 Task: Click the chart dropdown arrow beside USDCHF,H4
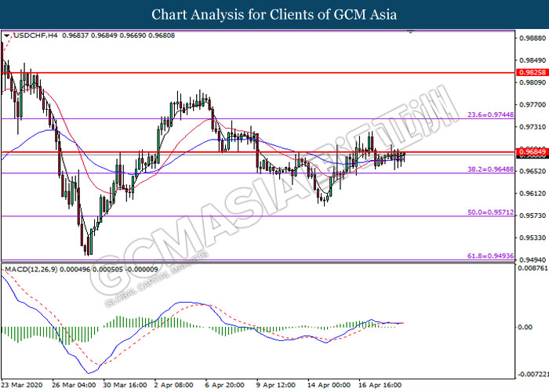pos(7,36)
